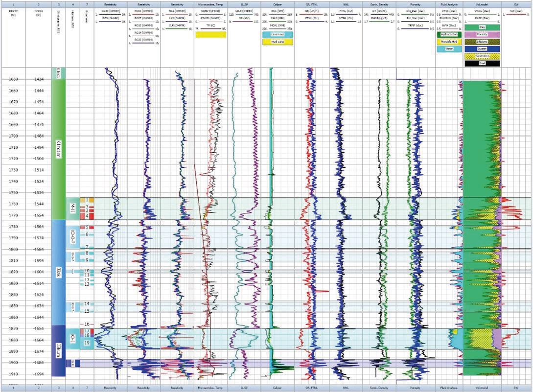Viewport: 533px width, 392px height.
Task: Click the 1650 depth label
Action: pyautogui.click(x=13, y=79)
